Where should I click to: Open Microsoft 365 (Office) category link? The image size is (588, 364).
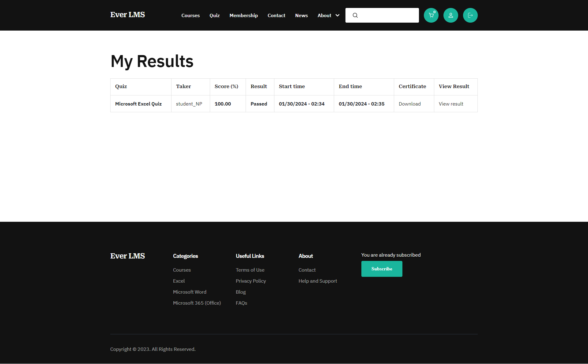click(x=197, y=303)
